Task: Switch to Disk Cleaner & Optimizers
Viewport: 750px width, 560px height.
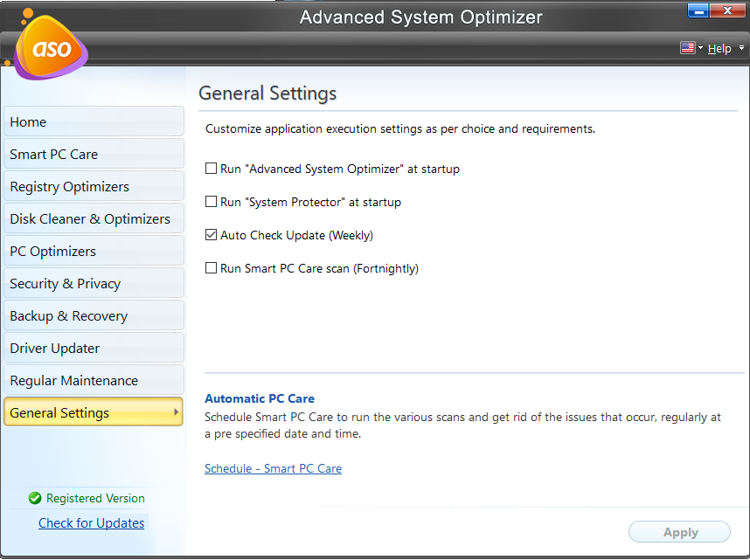Action: click(94, 219)
